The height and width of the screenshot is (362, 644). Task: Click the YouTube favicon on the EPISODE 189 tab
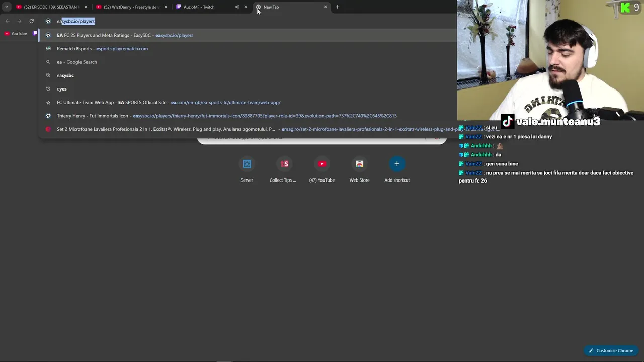pyautogui.click(x=19, y=7)
